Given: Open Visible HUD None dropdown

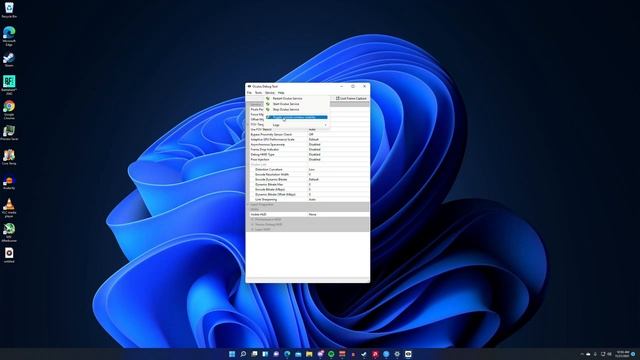Looking at the screenshot, I should pyautogui.click(x=338, y=214).
